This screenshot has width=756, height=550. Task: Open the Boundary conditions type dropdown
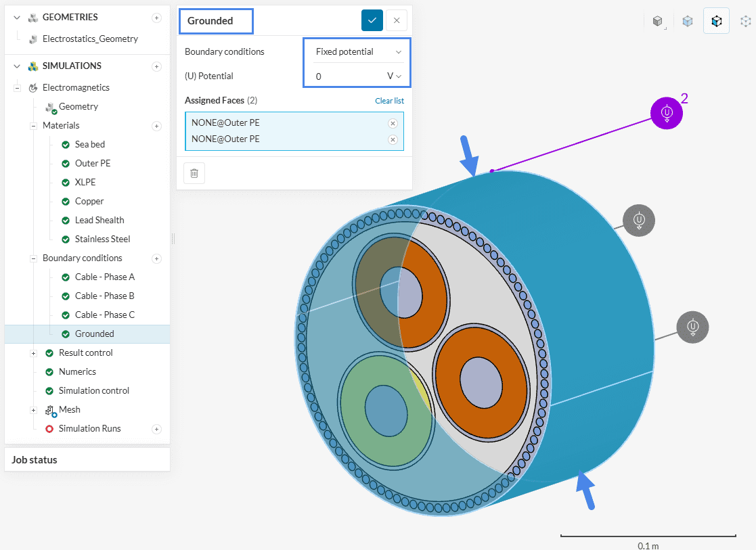(358, 52)
